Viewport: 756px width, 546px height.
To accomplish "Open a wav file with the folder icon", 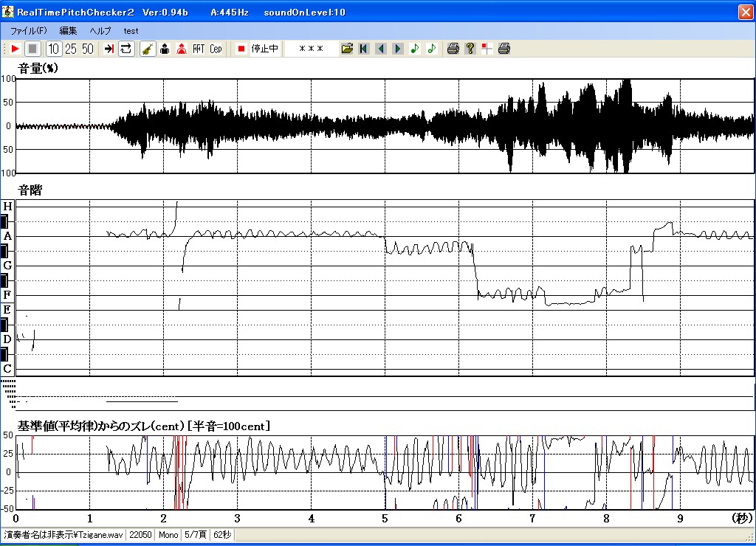I will pyautogui.click(x=347, y=49).
